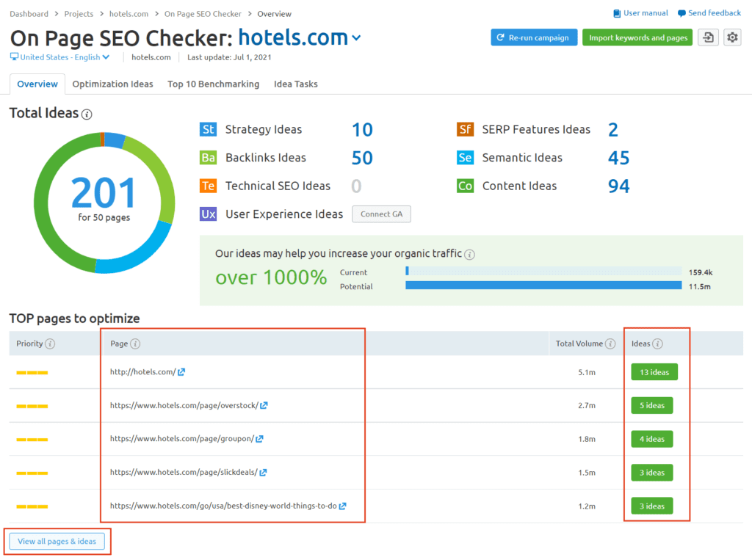Open the Idea Tasks tab
This screenshot has width=752, height=560.
pyautogui.click(x=296, y=84)
